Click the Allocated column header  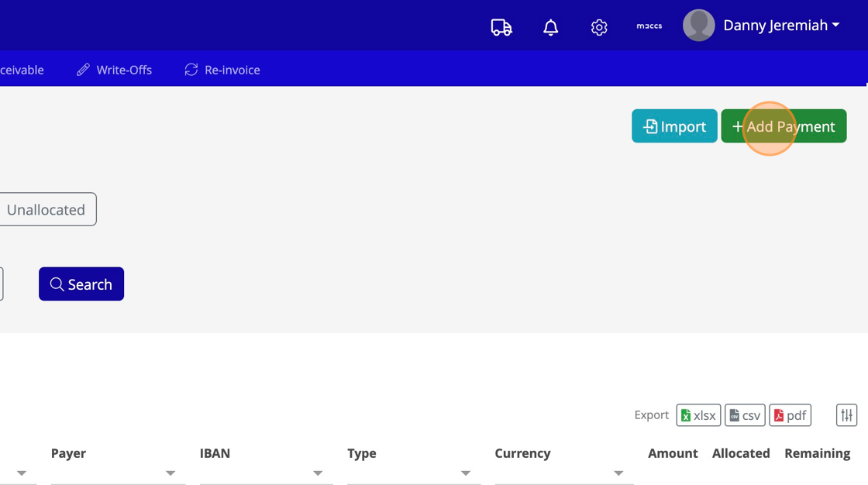point(741,453)
